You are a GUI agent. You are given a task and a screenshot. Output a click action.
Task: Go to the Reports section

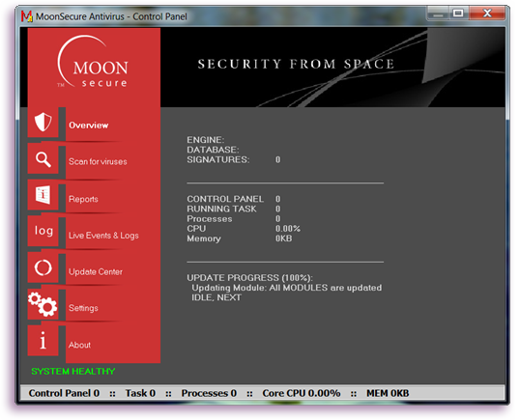(83, 199)
